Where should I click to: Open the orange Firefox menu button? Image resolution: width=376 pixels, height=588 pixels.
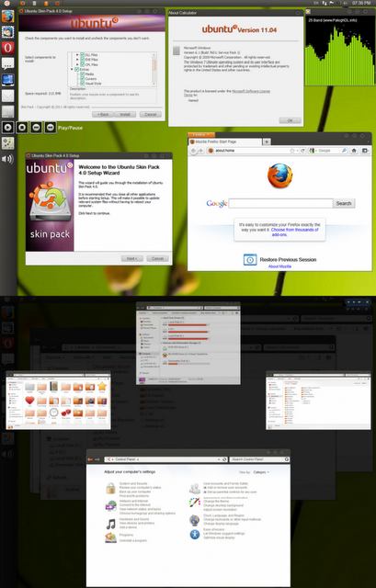(x=201, y=135)
